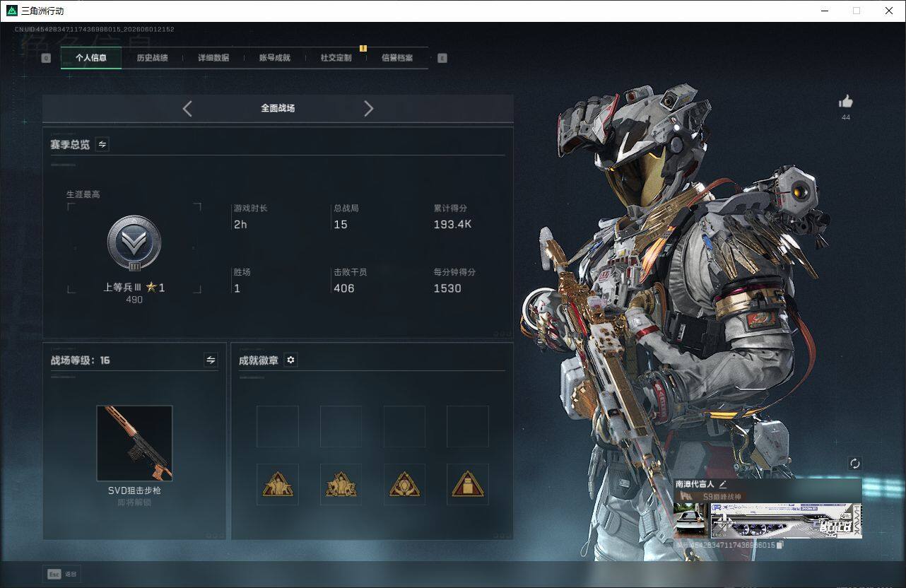
Task: Select the second gold triangle achievement badge
Action: coord(341,484)
